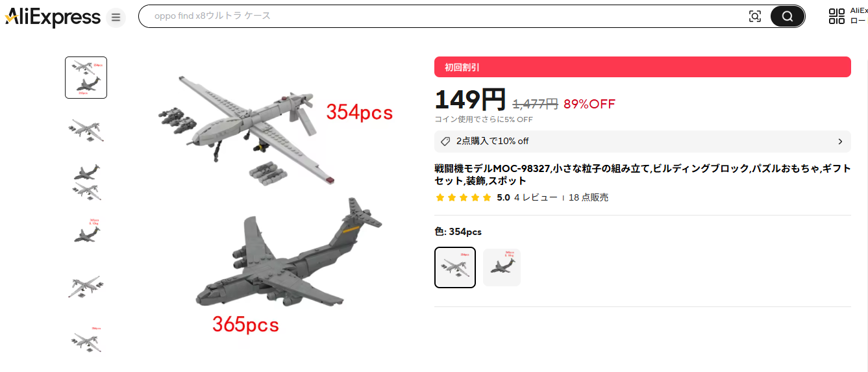Select first thumbnail showing both planes
Viewport: 868px width, 372px height.
point(86,77)
